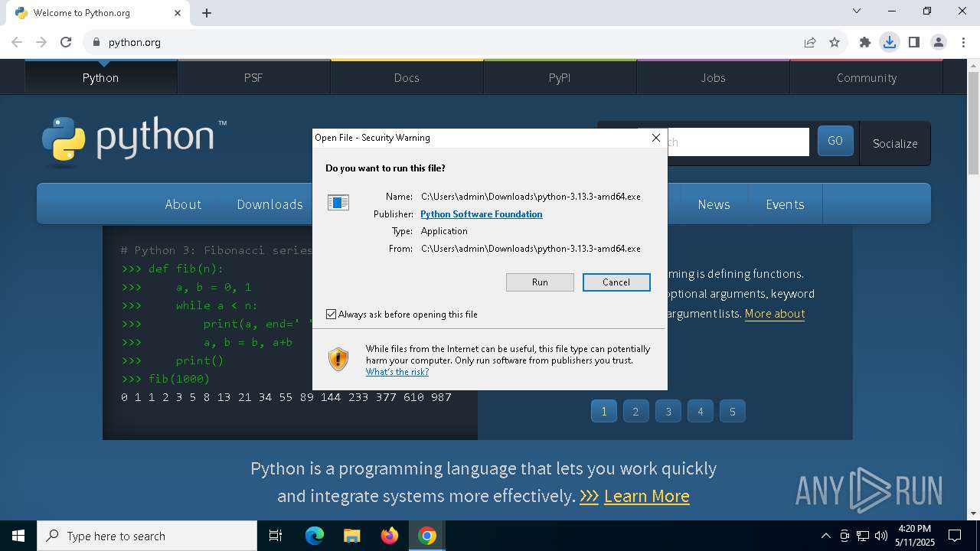The image size is (980, 551).
Task: Click the Chrome forward arrow
Action: tap(41, 42)
